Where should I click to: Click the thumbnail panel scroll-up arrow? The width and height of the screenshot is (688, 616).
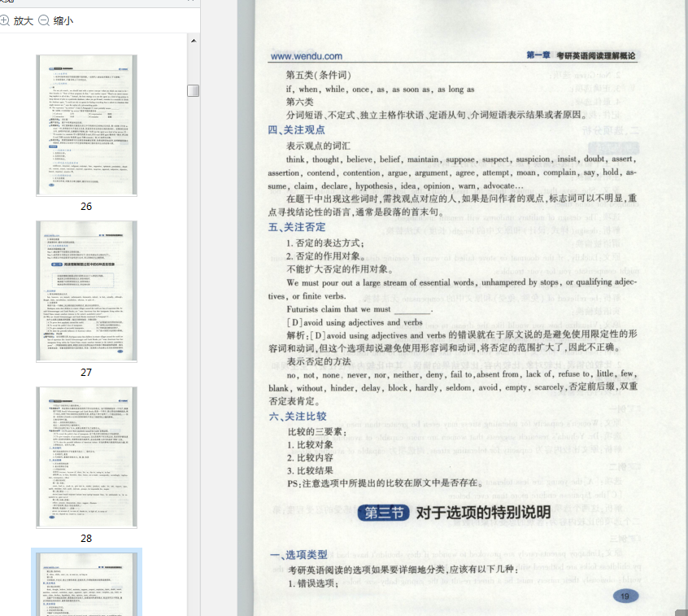tap(194, 41)
